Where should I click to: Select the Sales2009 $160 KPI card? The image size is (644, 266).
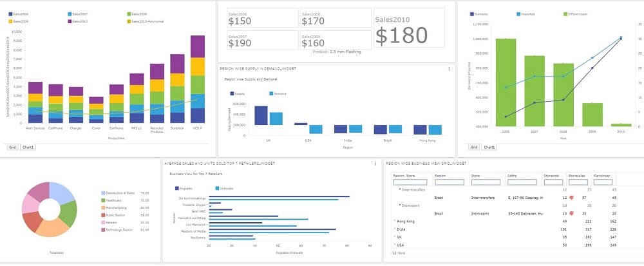[336, 40]
